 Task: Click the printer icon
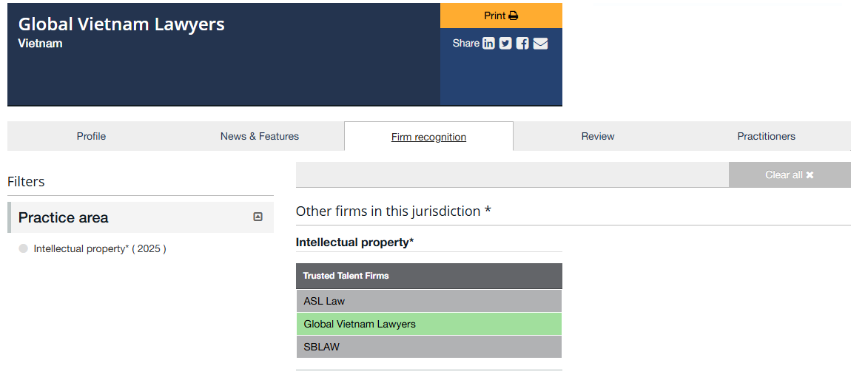click(x=514, y=16)
